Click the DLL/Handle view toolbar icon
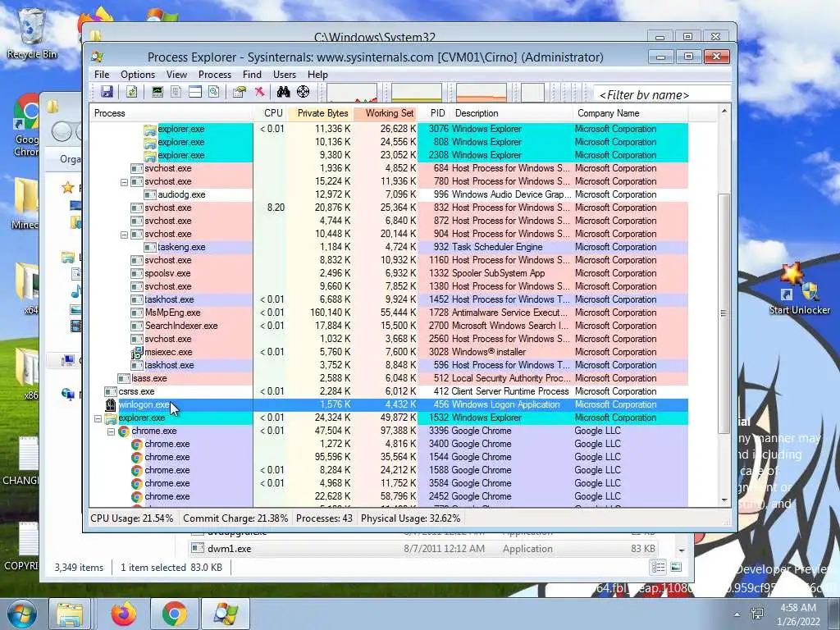The image size is (840, 630). [x=214, y=92]
